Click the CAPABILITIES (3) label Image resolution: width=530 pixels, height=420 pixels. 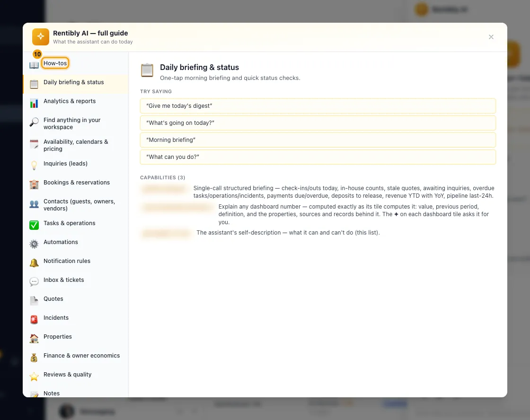click(163, 177)
